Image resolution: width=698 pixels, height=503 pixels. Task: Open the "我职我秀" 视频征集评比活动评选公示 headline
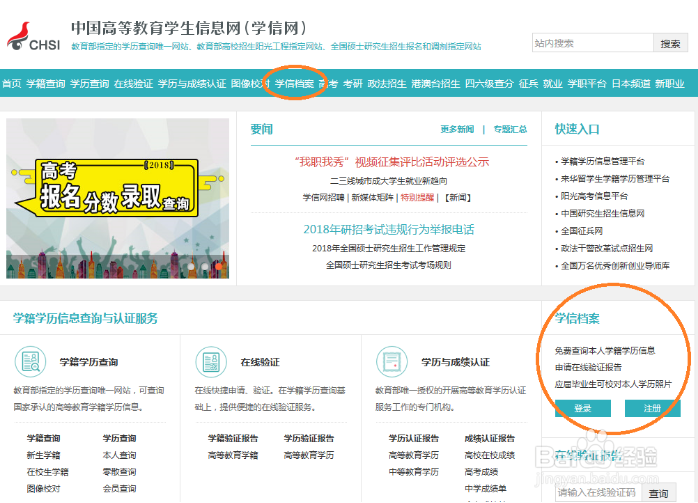[x=392, y=162]
